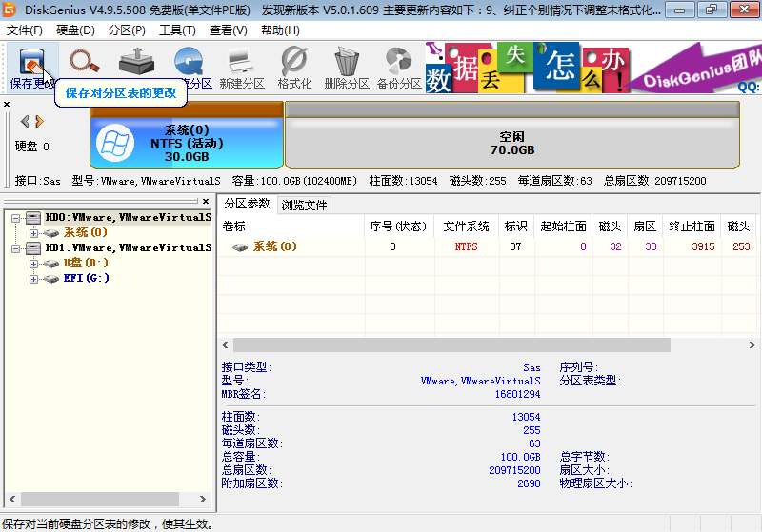The height and width of the screenshot is (532, 762).
Task: Click the 3915 end cylinder cell
Action: (703, 246)
